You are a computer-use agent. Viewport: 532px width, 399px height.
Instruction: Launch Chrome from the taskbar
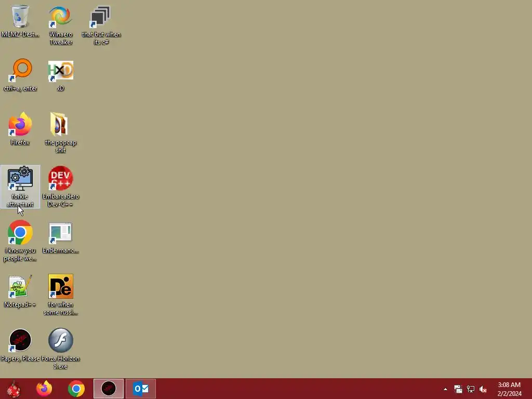[76, 389]
